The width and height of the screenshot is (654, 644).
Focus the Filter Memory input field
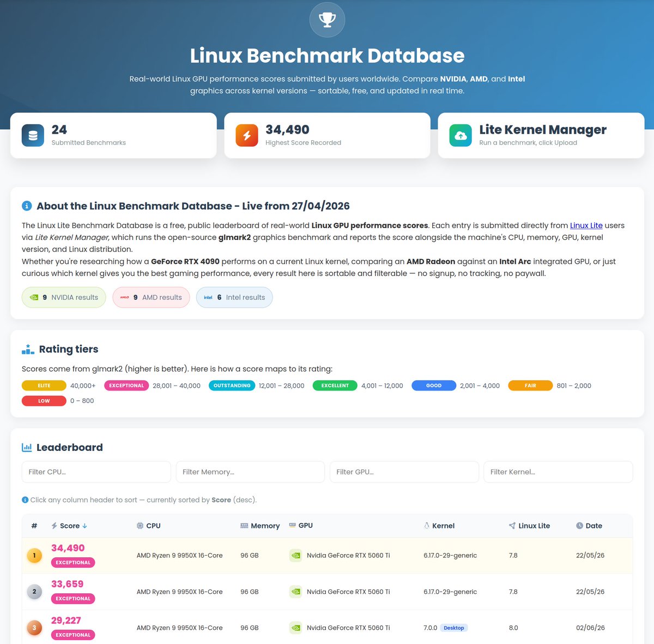tap(250, 472)
